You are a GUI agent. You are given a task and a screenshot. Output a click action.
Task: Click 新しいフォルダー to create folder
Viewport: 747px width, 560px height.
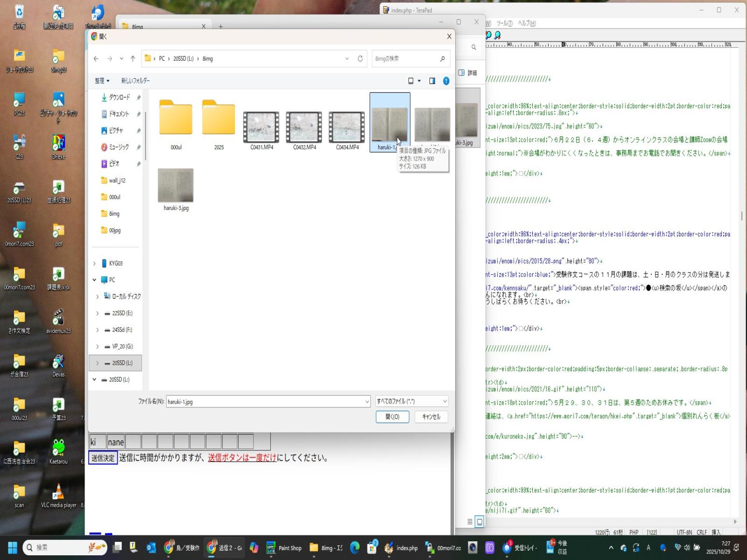click(x=135, y=81)
